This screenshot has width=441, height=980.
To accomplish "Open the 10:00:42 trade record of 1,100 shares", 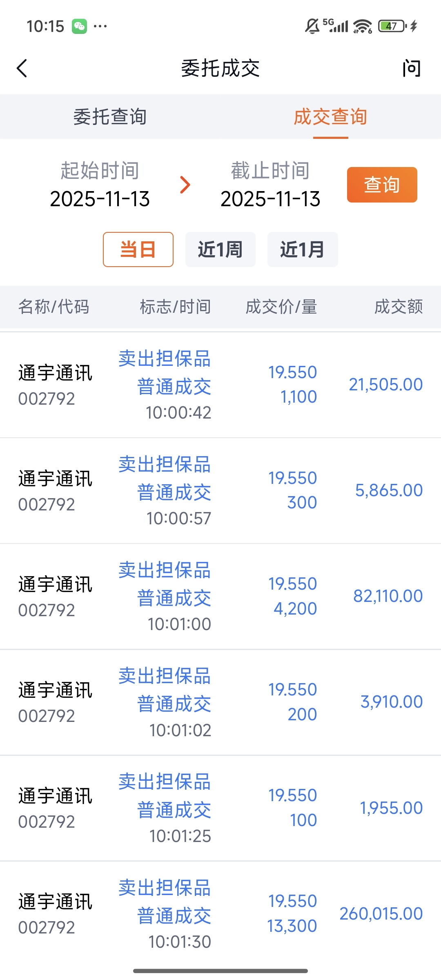I will (220, 385).
